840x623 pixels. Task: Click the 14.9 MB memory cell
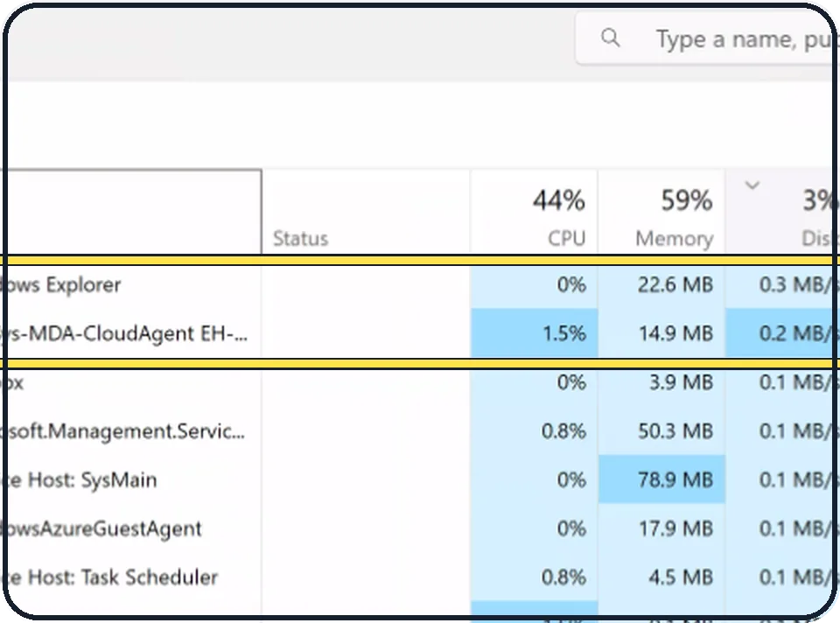(661, 333)
